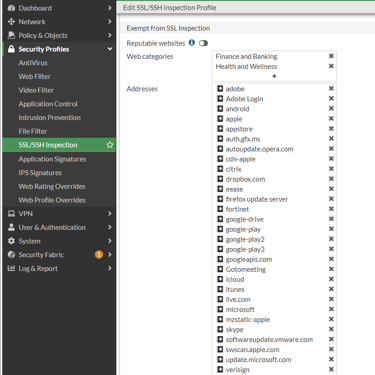Select the googleapis.com address entry
375x375 pixels.
coord(249,259)
